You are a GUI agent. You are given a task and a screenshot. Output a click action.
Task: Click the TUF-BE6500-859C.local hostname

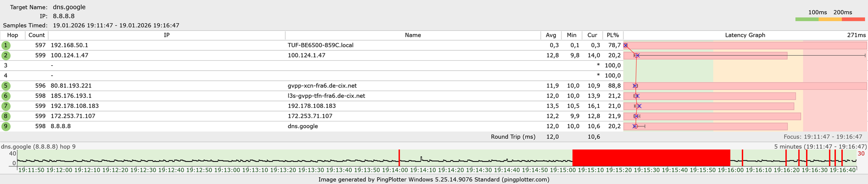click(x=321, y=45)
